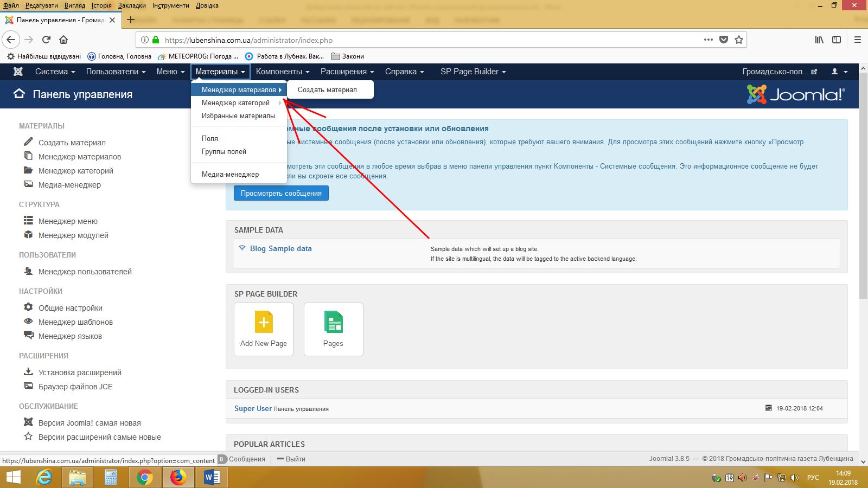Open a new tab with the plus button
Viewport: 868px width, 488px height.
click(x=131, y=20)
